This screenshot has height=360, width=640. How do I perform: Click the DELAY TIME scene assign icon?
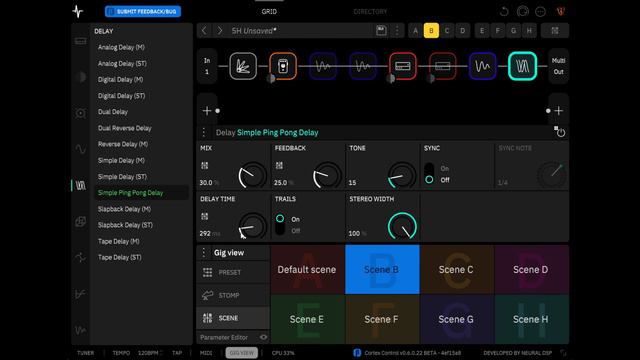[x=204, y=216]
